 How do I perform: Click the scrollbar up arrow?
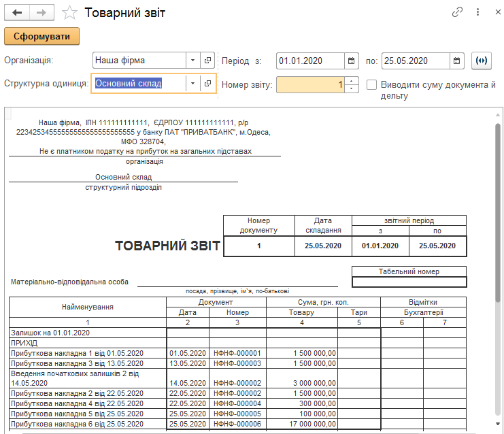498,115
